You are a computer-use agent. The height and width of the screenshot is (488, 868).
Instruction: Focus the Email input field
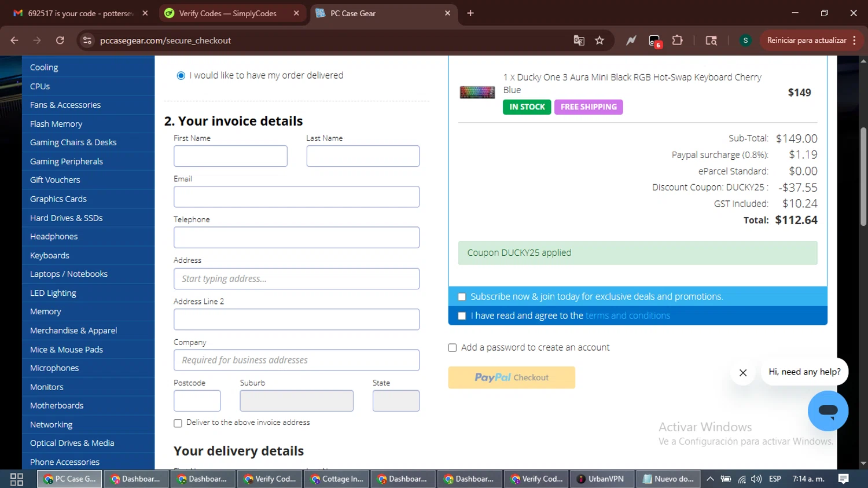coord(296,197)
